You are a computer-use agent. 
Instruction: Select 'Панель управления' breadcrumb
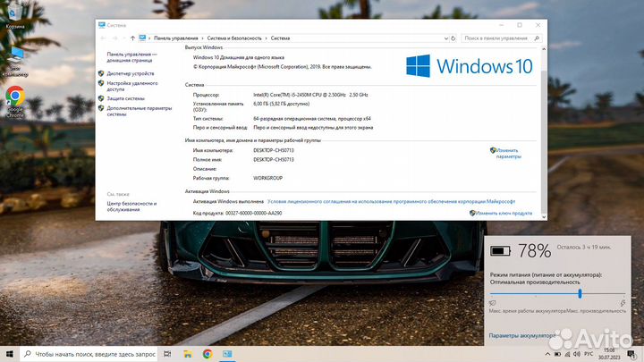click(176, 38)
